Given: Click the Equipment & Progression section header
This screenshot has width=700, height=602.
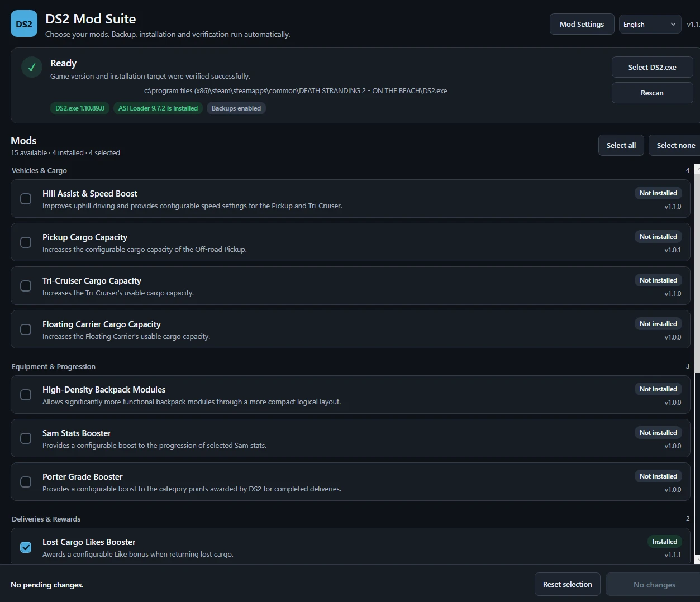Looking at the screenshot, I should point(54,366).
